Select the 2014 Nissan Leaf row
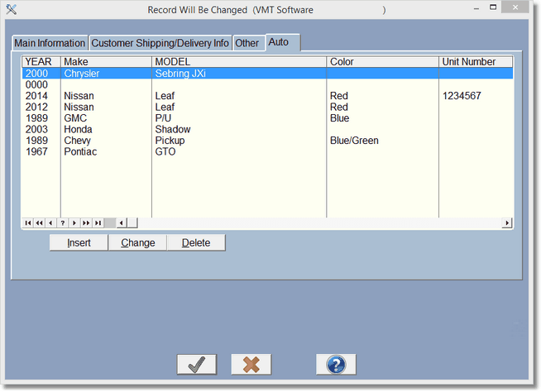The height and width of the screenshot is (392, 541). click(267, 96)
